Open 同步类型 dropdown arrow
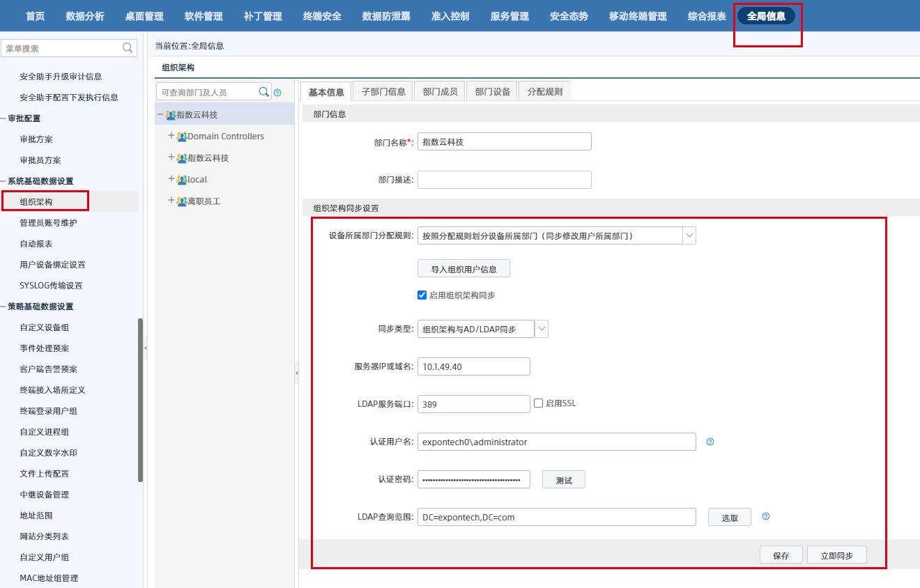This screenshot has width=920, height=588. pyautogui.click(x=542, y=329)
